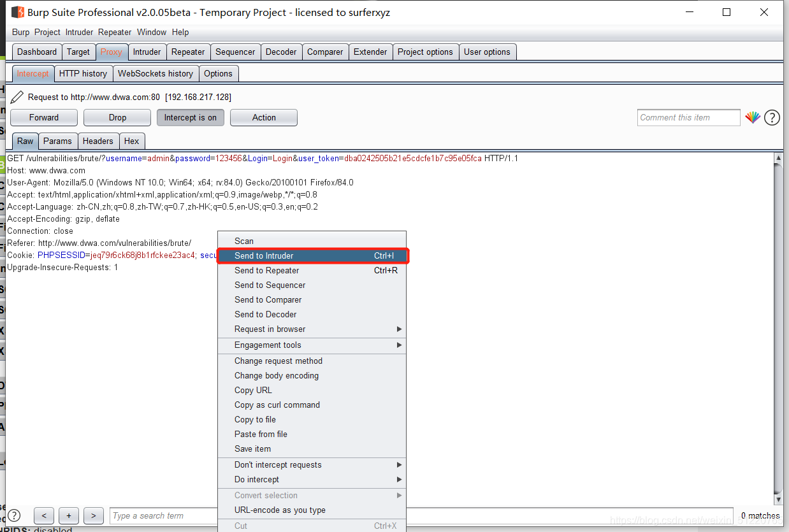The width and height of the screenshot is (789, 532).
Task: Switch to the Extender tab
Action: tap(370, 52)
